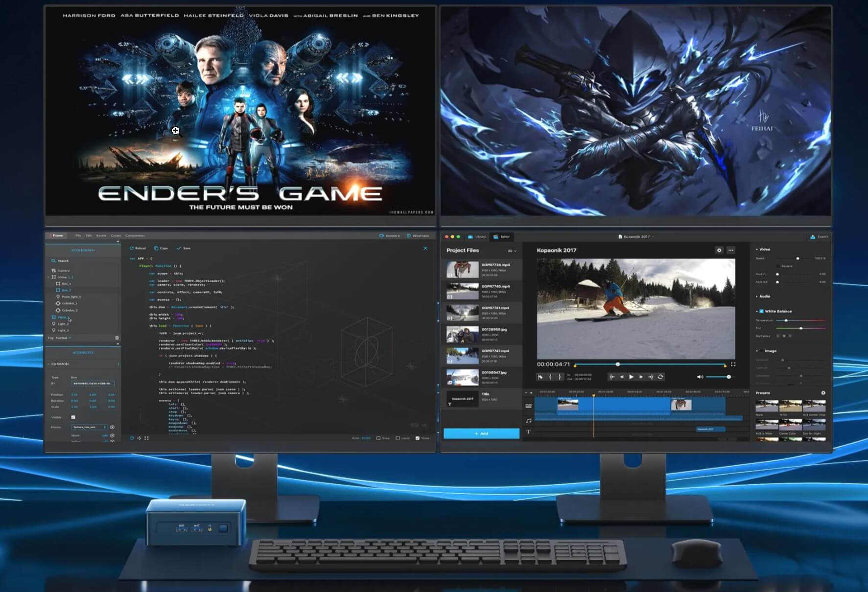868x592 pixels.
Task: Play the Kopaonik 2017 video
Action: point(632,377)
